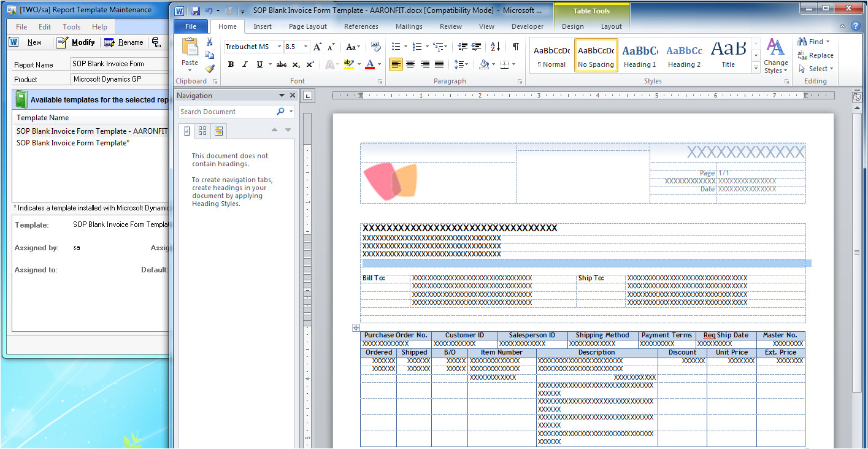
Task: Click the Clear Formatting eraser icon
Action: [x=376, y=47]
